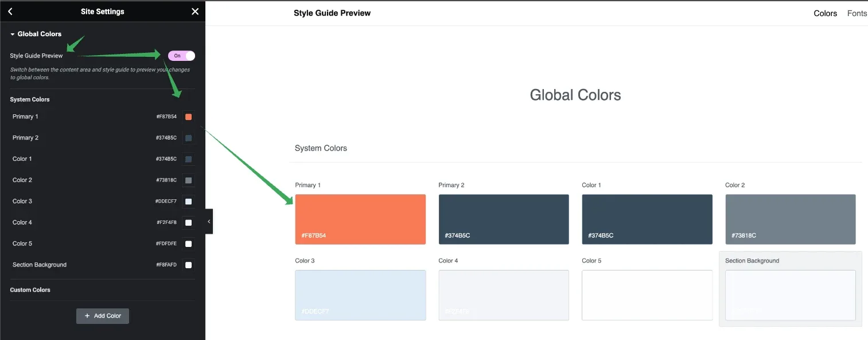Screen dimensions: 868x340
Task: Collapse the sidebar panel with handle arrow
Action: tap(209, 222)
